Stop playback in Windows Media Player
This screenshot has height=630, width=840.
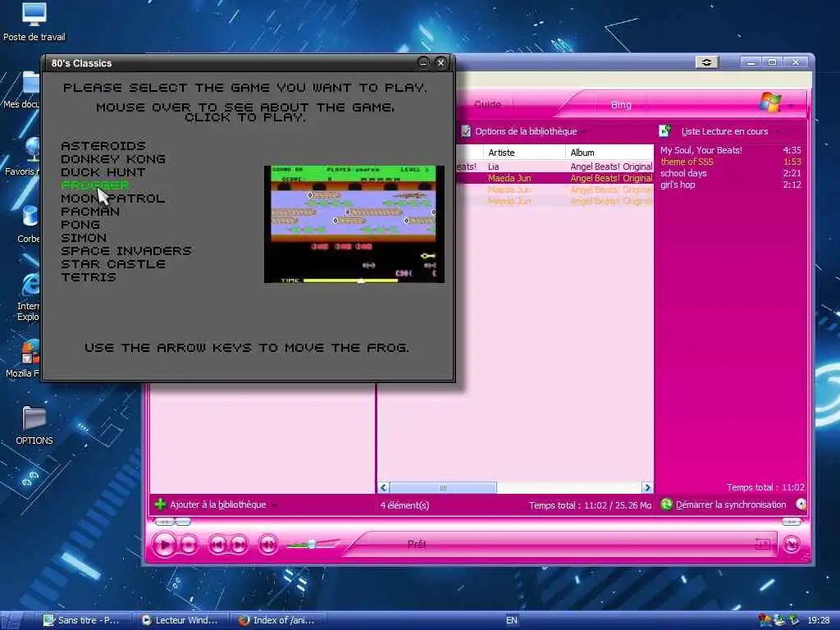(x=188, y=546)
